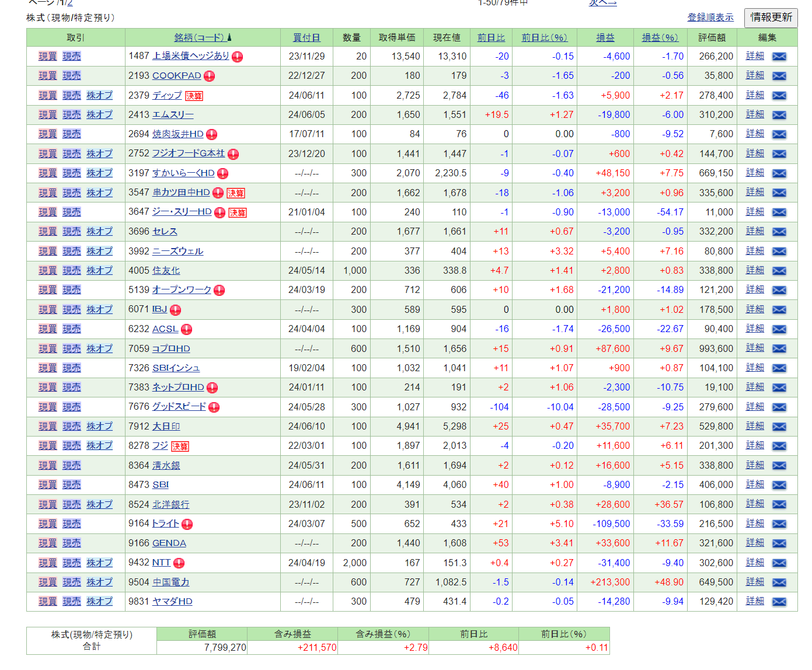Viewport: 812px width, 670px height.
Task: Open 株オプ for 9504 中国電力
Action: pyautogui.click(x=99, y=582)
